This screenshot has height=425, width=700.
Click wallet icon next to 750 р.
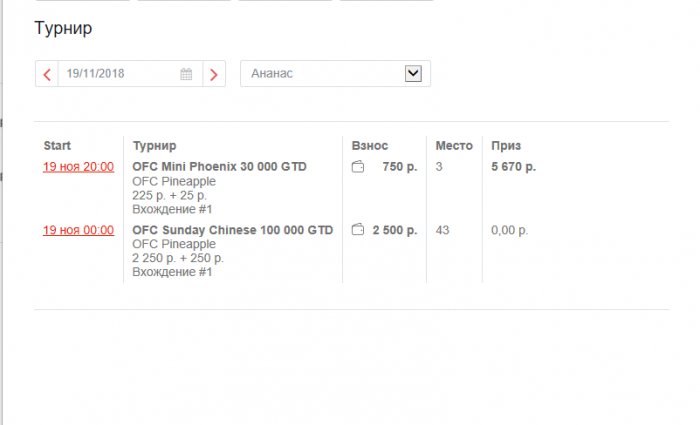[358, 167]
